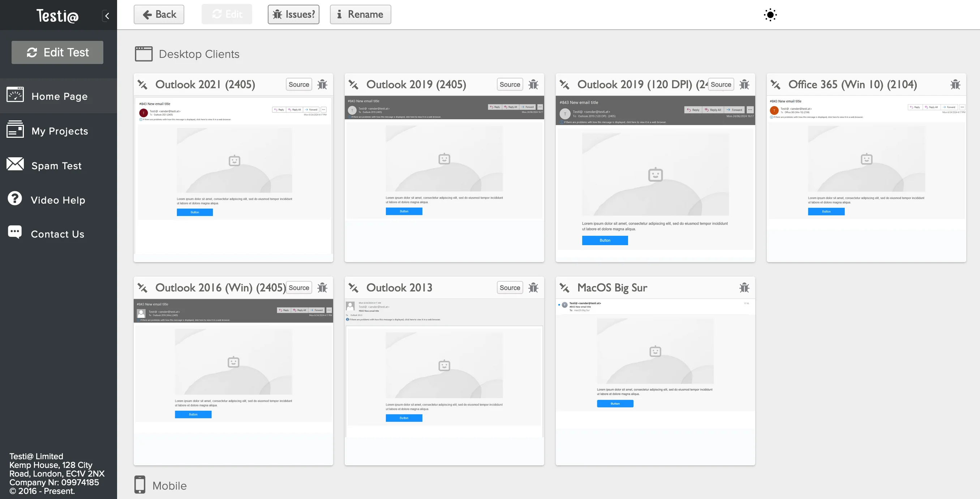Image resolution: width=980 pixels, height=499 pixels.
Task: Report bug on Outlook 2021 (2405) card
Action: pyautogui.click(x=322, y=85)
